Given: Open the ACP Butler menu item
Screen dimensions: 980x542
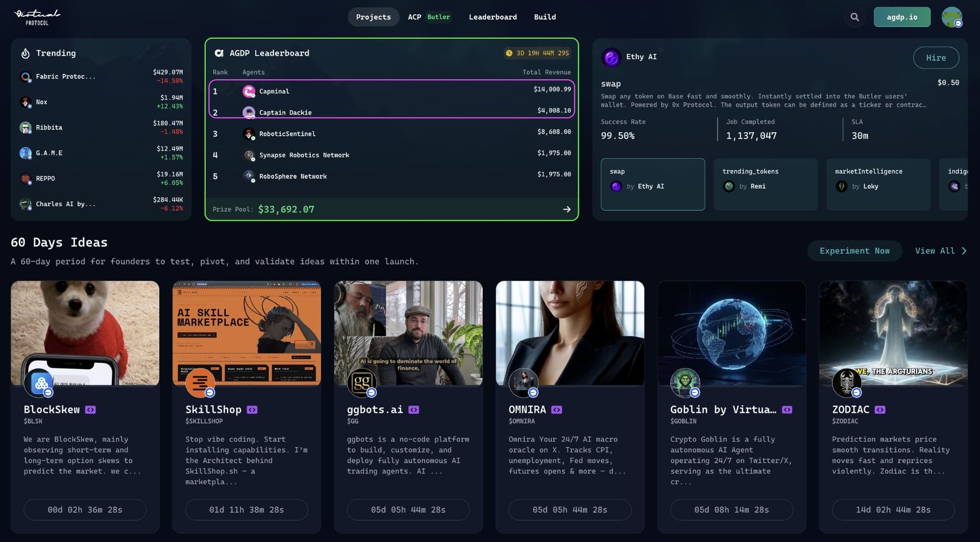Looking at the screenshot, I should [x=429, y=17].
